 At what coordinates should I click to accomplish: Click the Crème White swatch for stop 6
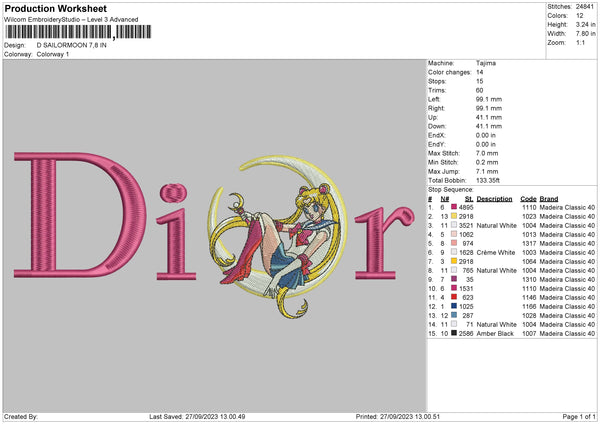pyautogui.click(x=455, y=252)
